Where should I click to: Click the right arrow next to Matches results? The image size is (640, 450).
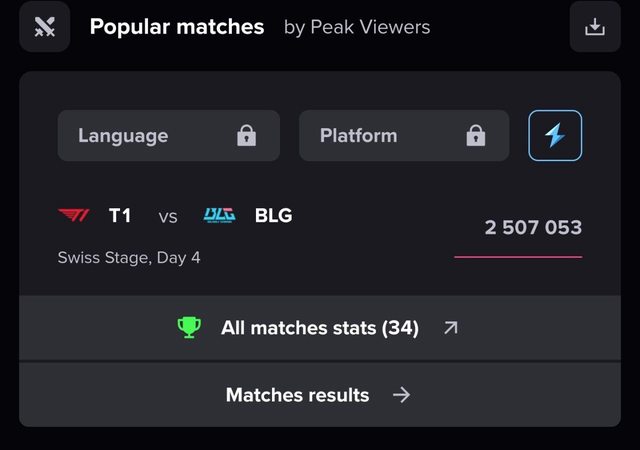pos(401,395)
